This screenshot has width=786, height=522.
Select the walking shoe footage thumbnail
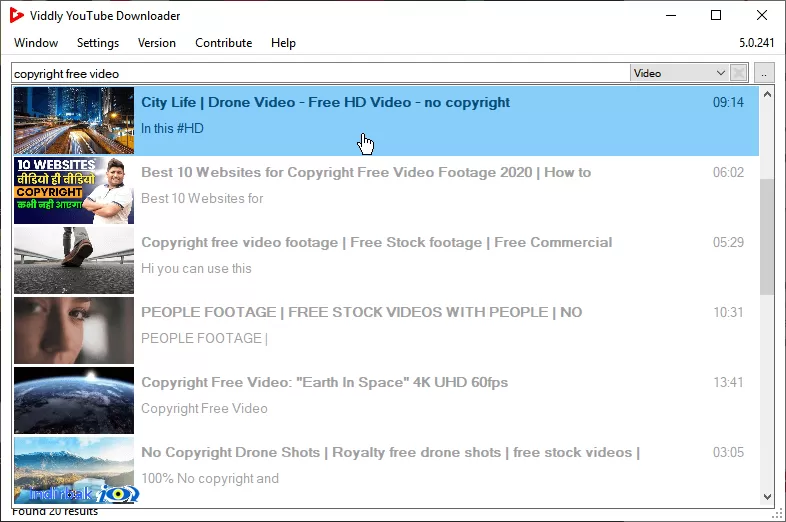pos(74,260)
